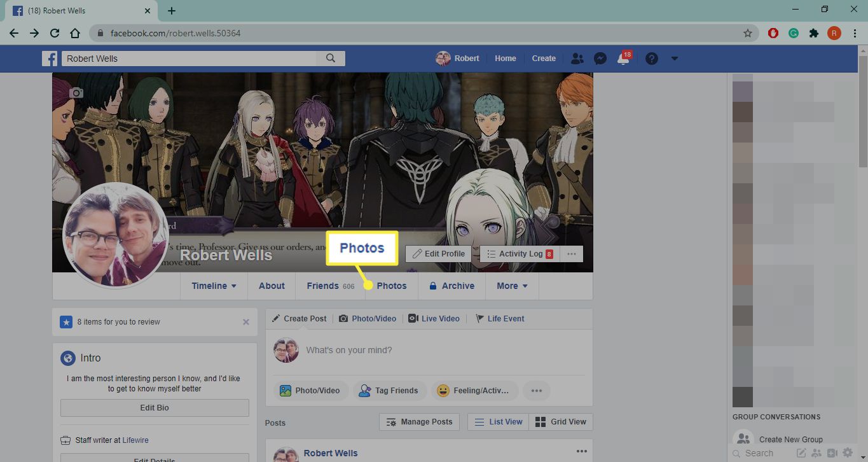Click Create New Group in sidebar
The image size is (868, 462).
[x=790, y=439]
